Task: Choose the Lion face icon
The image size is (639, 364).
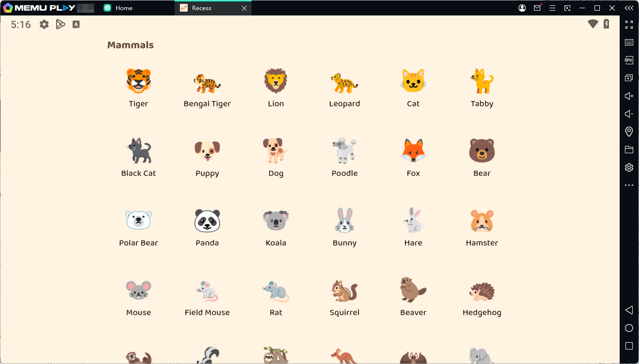Action: [276, 81]
